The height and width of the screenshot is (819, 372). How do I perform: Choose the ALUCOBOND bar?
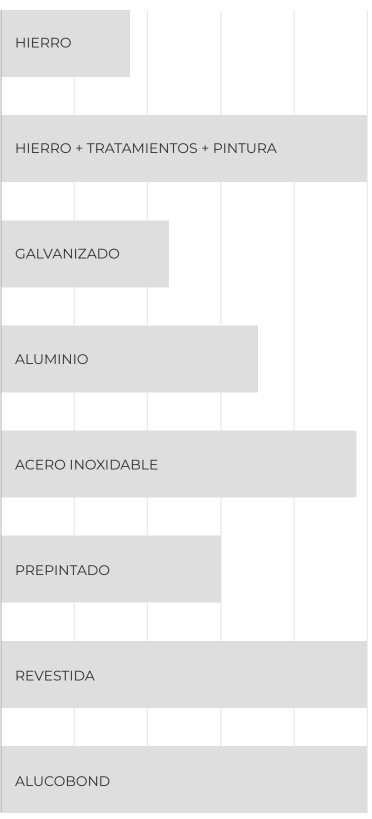click(x=184, y=780)
